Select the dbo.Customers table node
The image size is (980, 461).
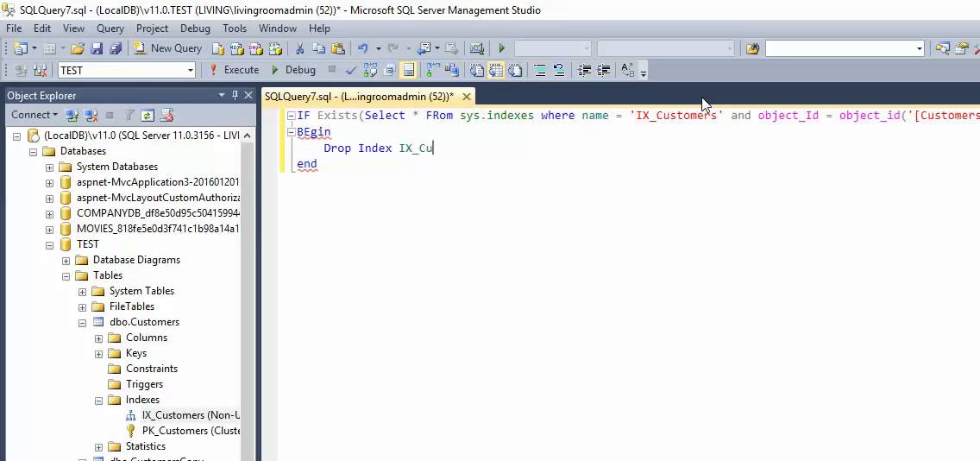coord(135,322)
